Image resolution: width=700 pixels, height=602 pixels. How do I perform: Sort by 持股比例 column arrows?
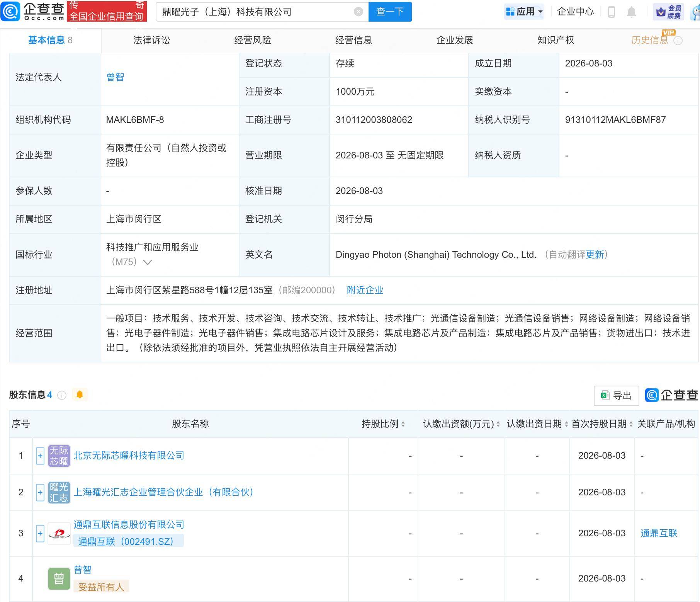pyautogui.click(x=403, y=424)
